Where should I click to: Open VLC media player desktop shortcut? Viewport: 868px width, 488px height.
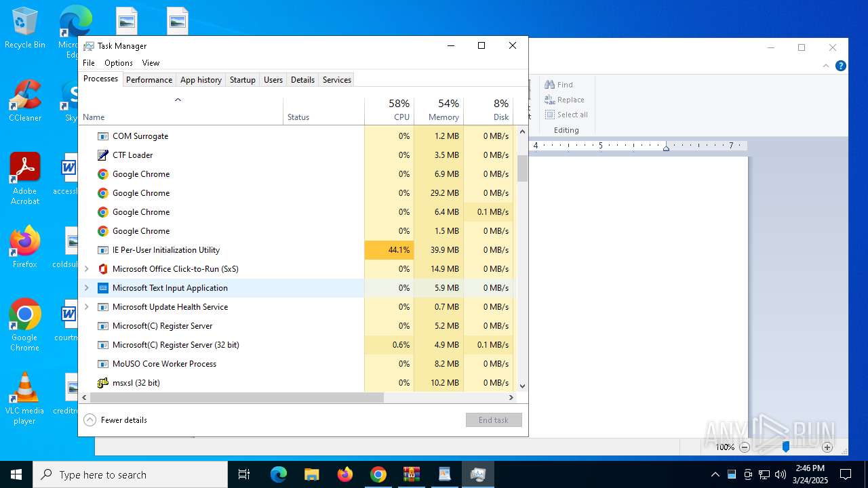(25, 399)
